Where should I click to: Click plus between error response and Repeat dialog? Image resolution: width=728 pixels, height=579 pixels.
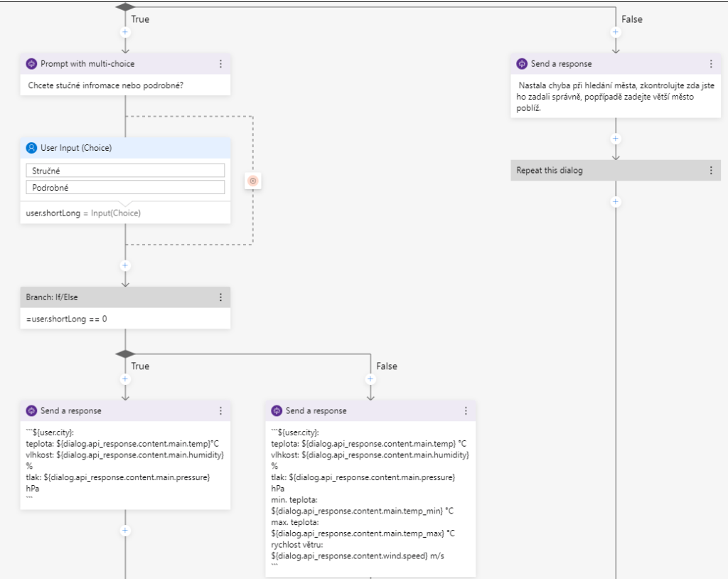pos(616,139)
